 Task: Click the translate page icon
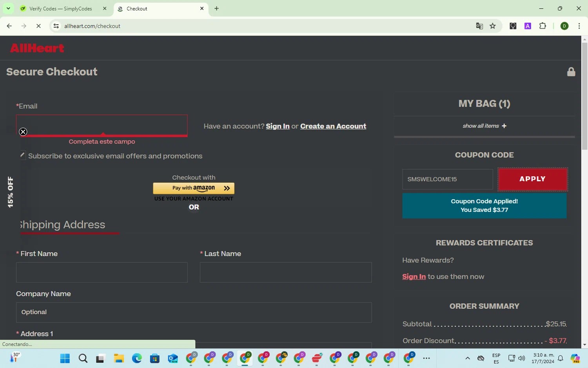[479, 26]
